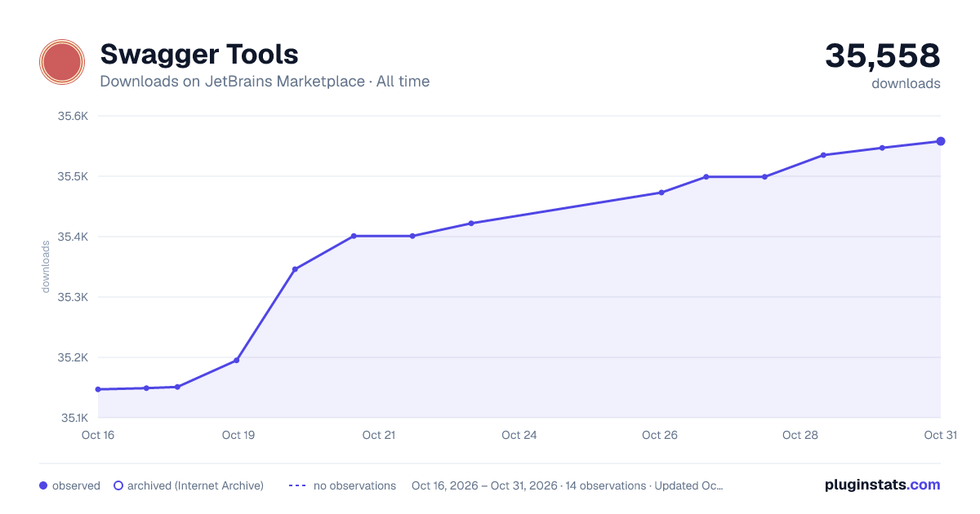Click the "archived (Internet Archive)" legend text

point(196,485)
